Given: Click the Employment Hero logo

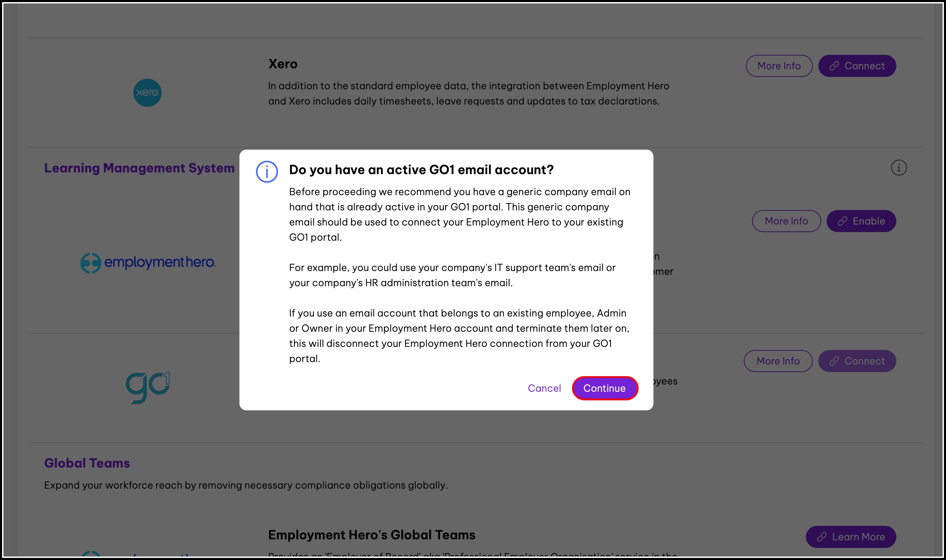Looking at the screenshot, I should [x=148, y=263].
